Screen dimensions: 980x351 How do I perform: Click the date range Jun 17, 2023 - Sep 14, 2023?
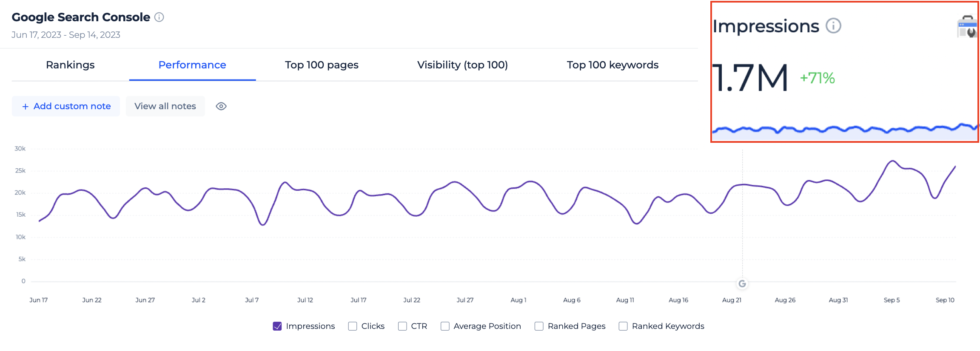(66, 35)
